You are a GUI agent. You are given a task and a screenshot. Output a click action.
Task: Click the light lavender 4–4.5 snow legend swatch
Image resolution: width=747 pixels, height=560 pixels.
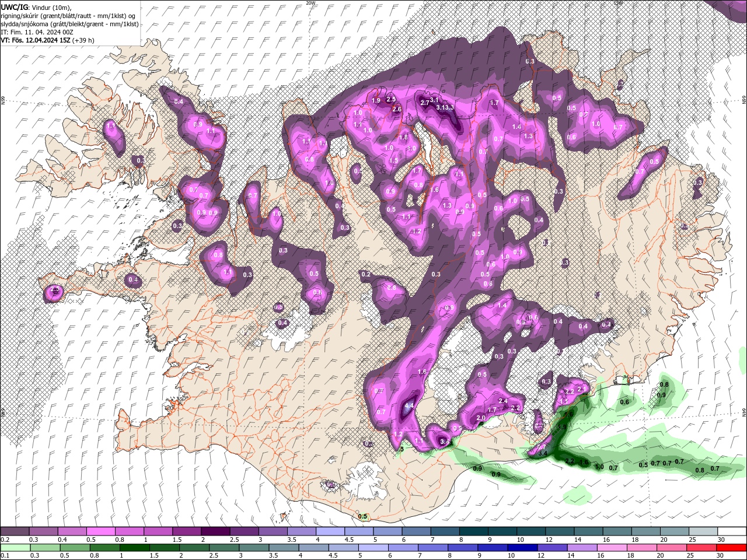coord(329,531)
